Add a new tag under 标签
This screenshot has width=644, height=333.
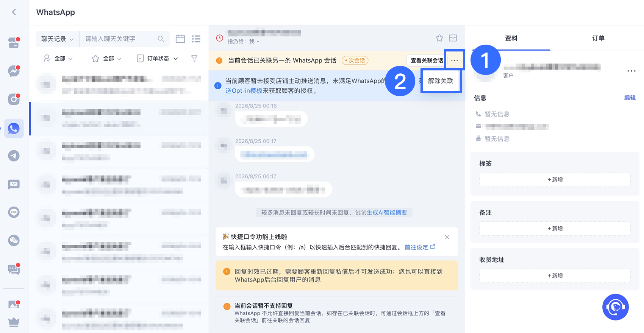555,180
